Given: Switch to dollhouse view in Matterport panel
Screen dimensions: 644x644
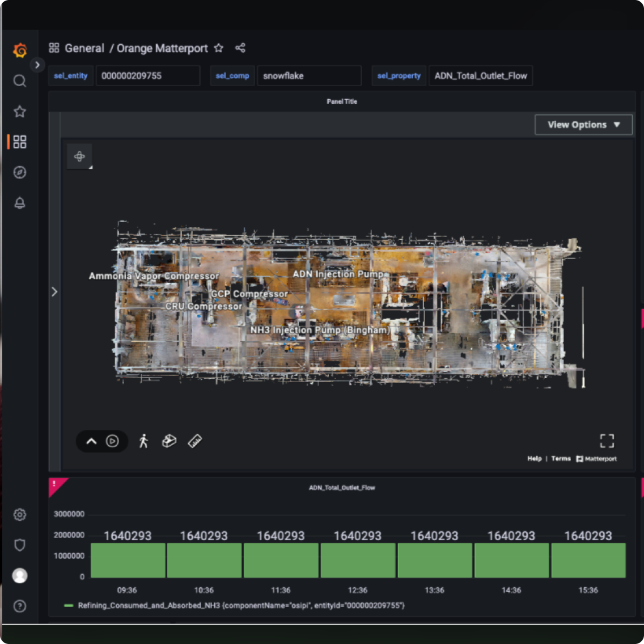Looking at the screenshot, I should click(169, 441).
